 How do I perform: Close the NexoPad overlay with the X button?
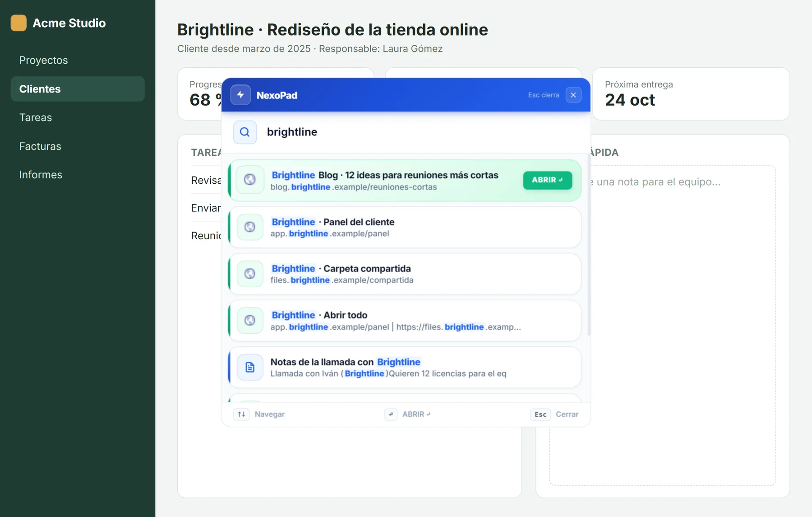click(x=573, y=95)
